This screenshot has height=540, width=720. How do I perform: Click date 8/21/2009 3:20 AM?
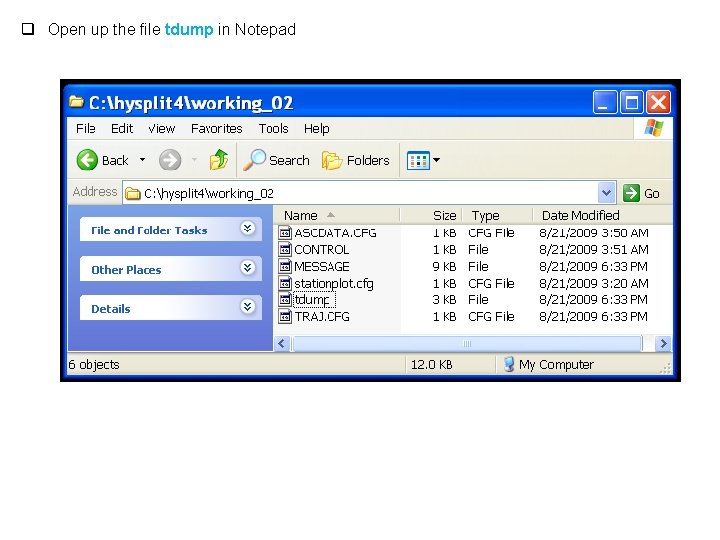[594, 283]
